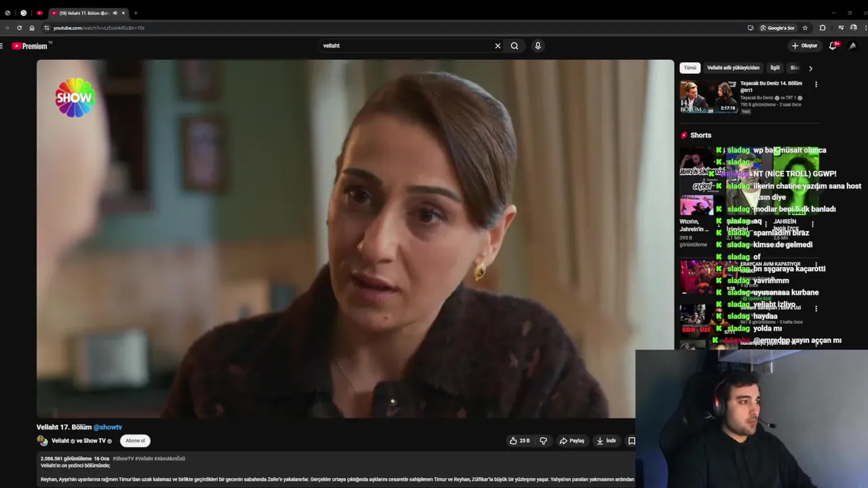
Task: Go to the YouTube Premium home logo
Action: coord(30,46)
